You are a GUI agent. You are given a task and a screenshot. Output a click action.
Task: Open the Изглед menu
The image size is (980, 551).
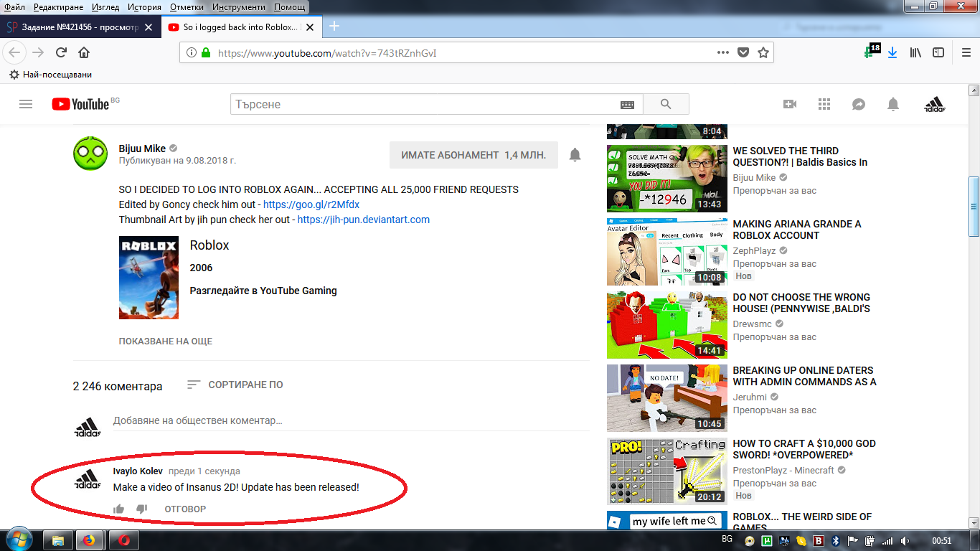tap(105, 7)
